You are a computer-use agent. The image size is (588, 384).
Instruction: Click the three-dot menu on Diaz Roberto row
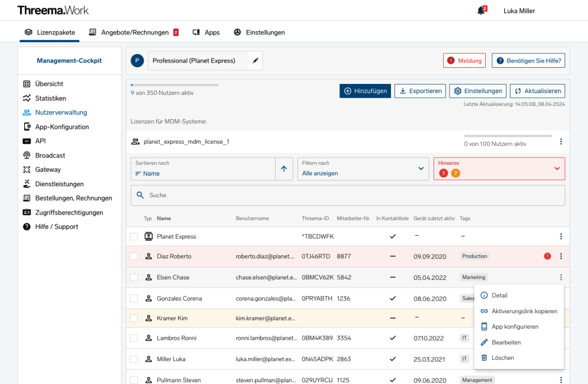point(561,256)
